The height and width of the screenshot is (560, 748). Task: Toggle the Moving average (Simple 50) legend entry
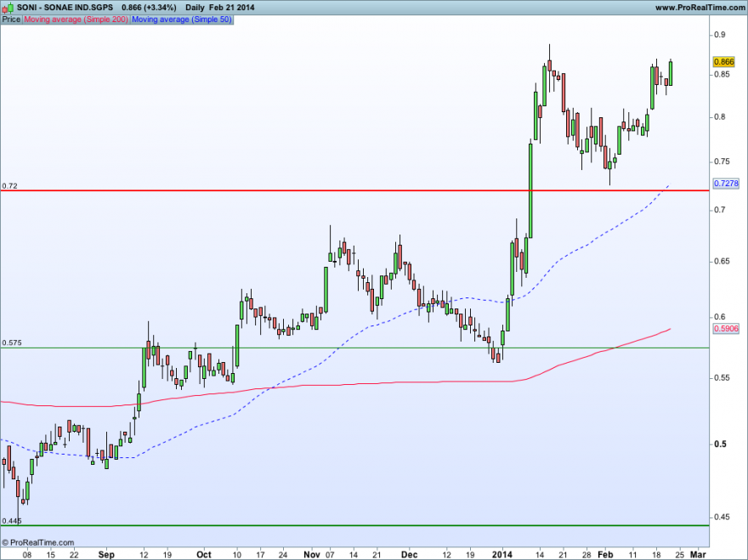[184, 18]
